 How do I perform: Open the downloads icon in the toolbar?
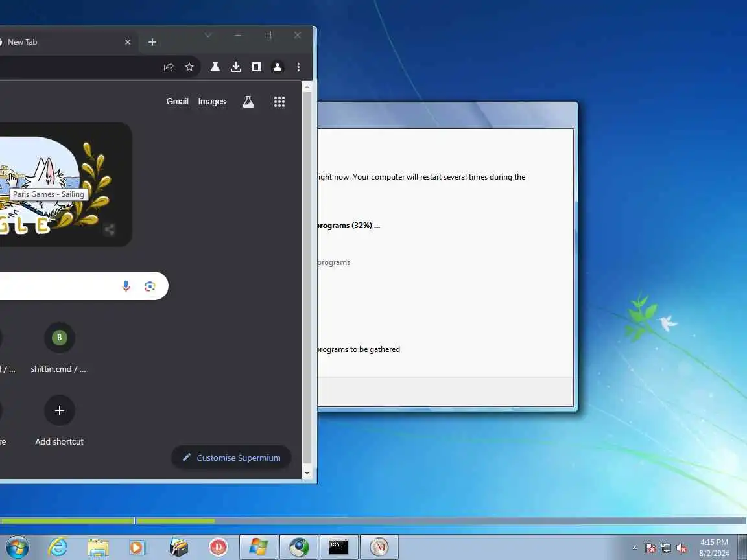[x=236, y=67]
